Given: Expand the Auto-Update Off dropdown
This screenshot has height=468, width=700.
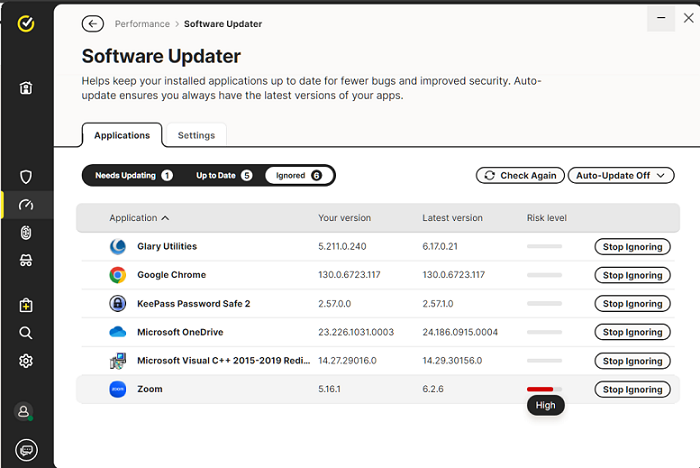Looking at the screenshot, I should (621, 175).
